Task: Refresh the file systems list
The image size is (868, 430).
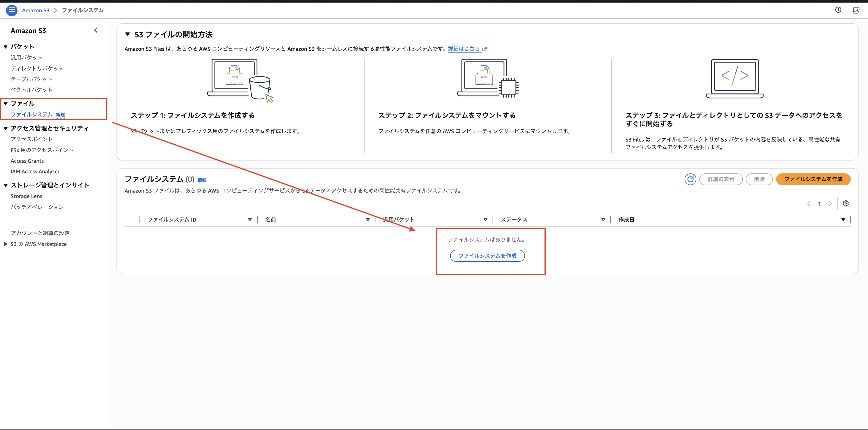Action: [x=690, y=179]
